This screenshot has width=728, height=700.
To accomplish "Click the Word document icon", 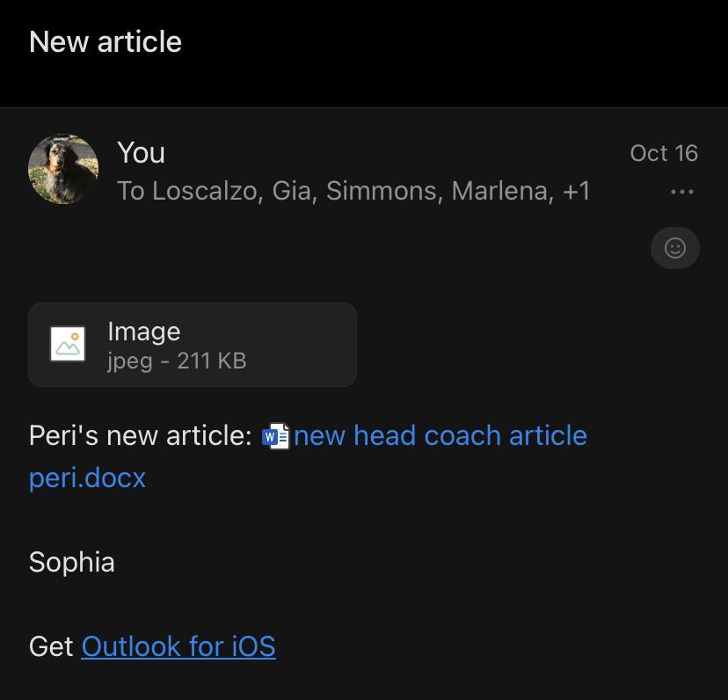I will point(276,436).
